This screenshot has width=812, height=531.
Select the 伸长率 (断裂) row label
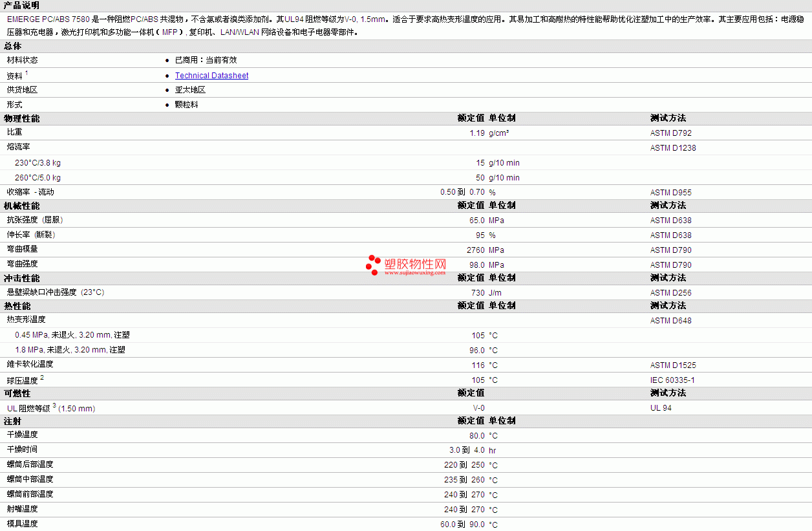[x=31, y=235]
